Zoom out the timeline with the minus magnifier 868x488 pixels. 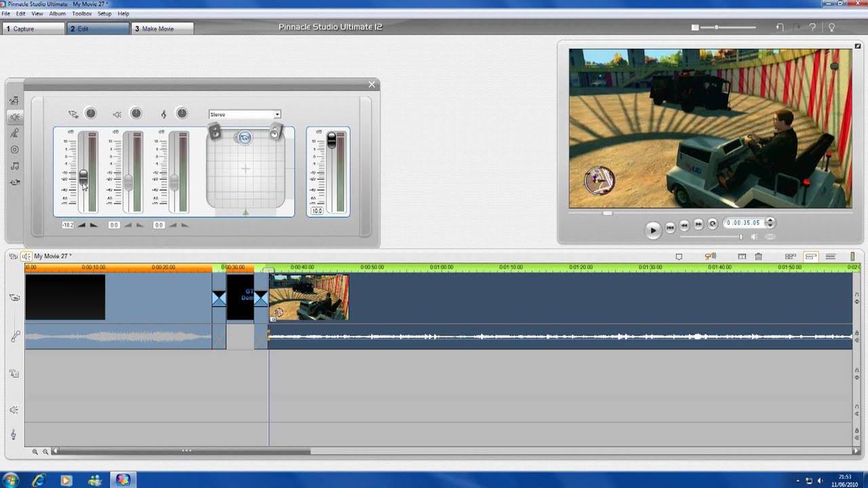pos(45,451)
